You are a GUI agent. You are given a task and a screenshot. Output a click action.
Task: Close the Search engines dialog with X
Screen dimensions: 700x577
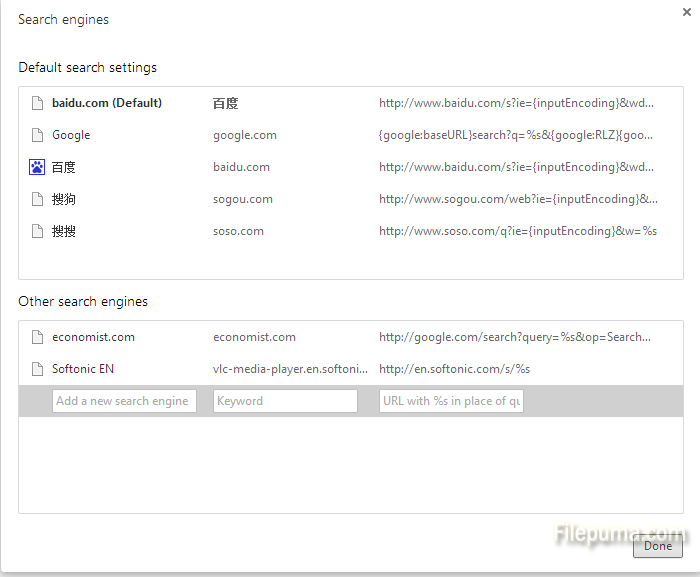coord(687,12)
